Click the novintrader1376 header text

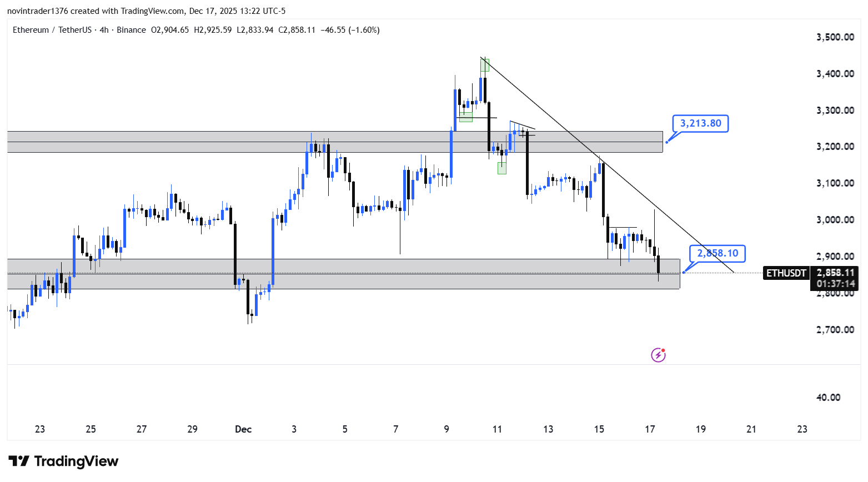coord(37,11)
